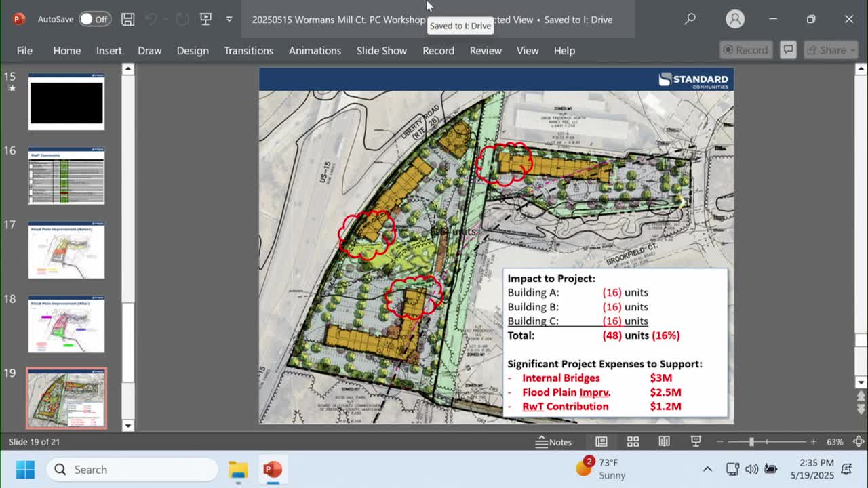Click the Record button in ribbon
Viewport: 868px width, 488px height.
point(746,50)
